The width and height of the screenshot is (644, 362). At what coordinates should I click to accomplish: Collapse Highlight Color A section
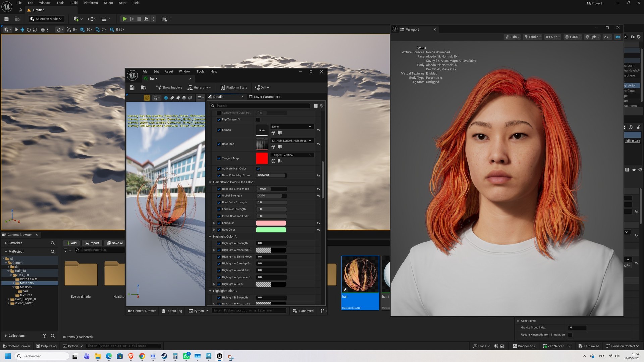pyautogui.click(x=210, y=237)
